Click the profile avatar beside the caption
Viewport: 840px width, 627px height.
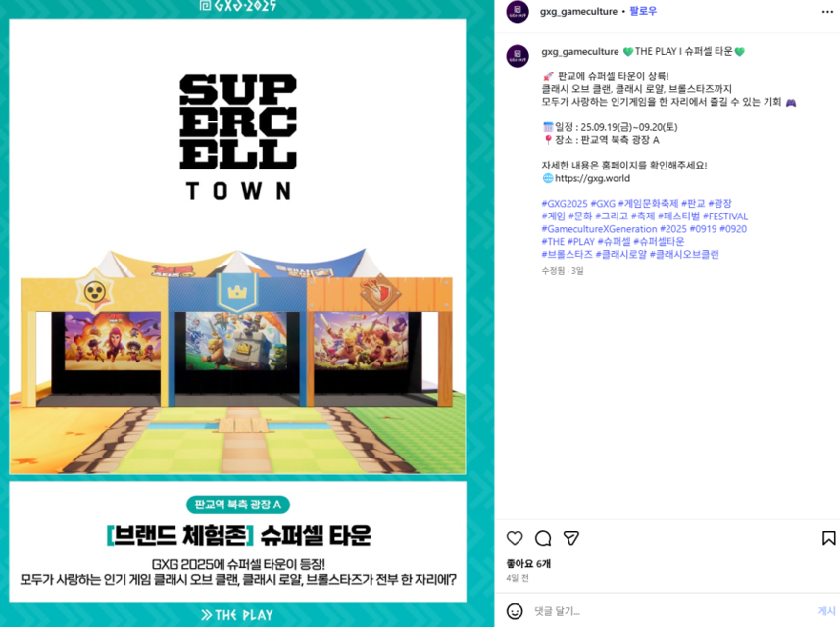(518, 55)
